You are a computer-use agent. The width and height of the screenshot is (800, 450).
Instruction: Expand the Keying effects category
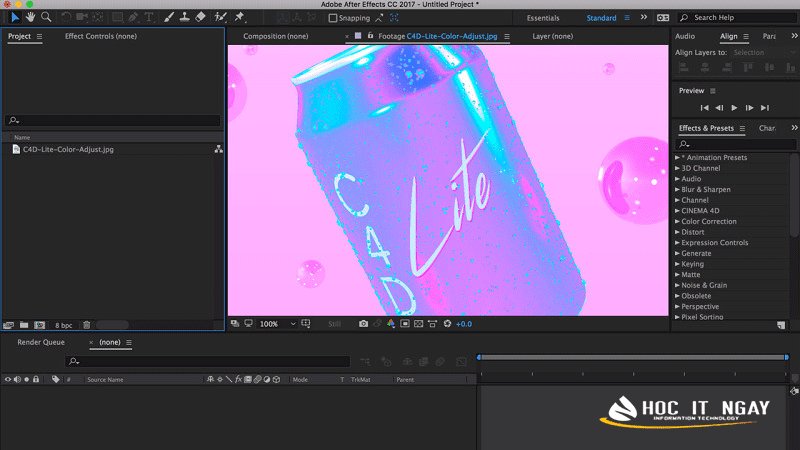pos(678,264)
